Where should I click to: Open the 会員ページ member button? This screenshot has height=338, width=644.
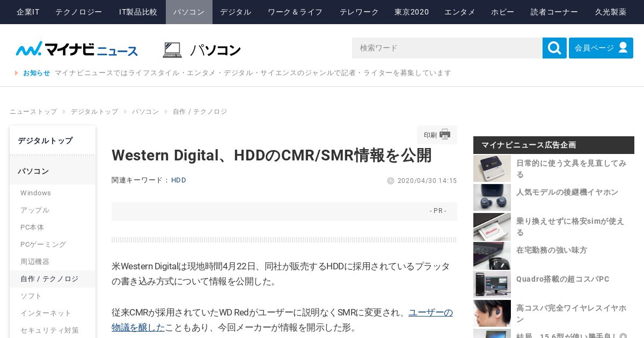601,48
